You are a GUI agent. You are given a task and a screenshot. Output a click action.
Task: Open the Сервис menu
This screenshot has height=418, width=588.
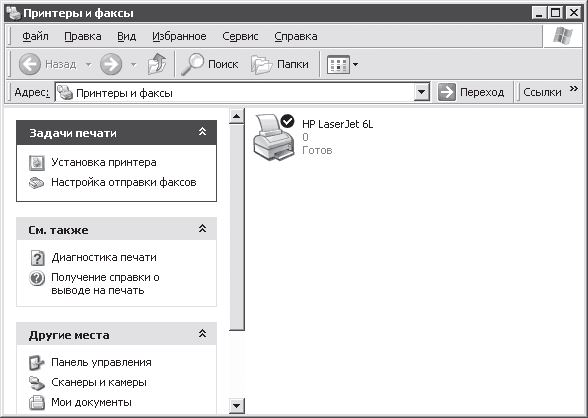pos(240,36)
